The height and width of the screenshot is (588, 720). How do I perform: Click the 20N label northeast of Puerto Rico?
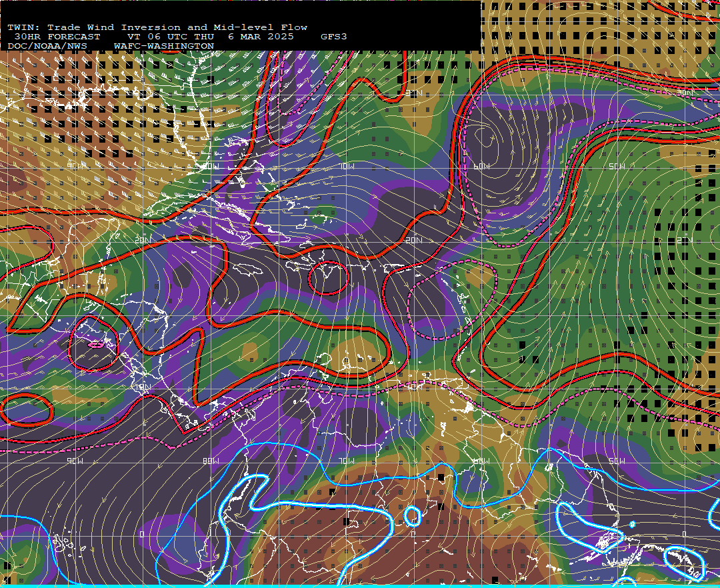(x=413, y=240)
